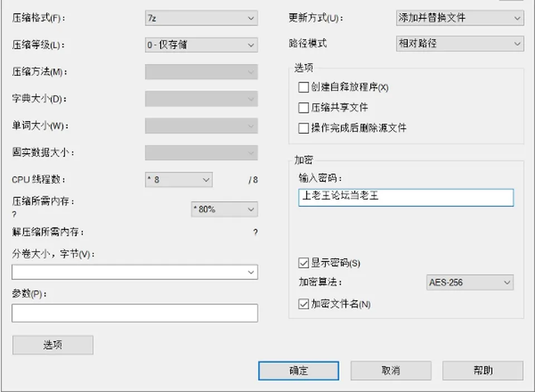Click the 输入密码 label

coord(320,178)
